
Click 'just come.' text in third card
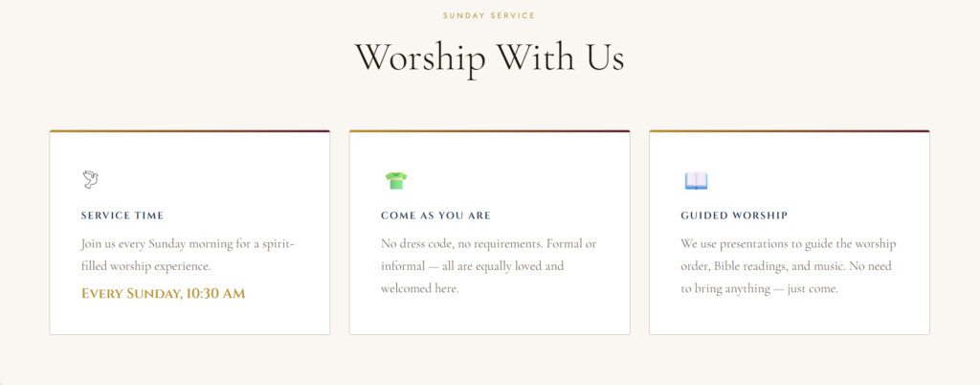point(813,288)
